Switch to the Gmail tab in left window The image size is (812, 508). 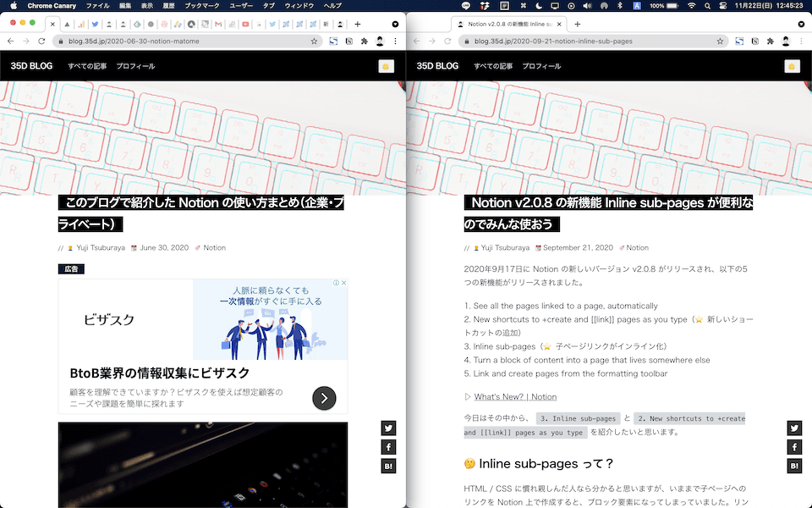click(218, 24)
